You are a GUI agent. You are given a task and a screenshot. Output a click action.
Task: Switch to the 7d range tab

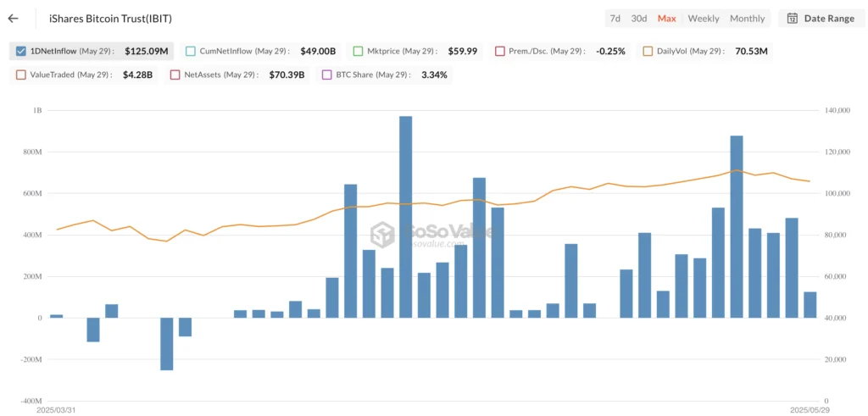click(x=615, y=19)
